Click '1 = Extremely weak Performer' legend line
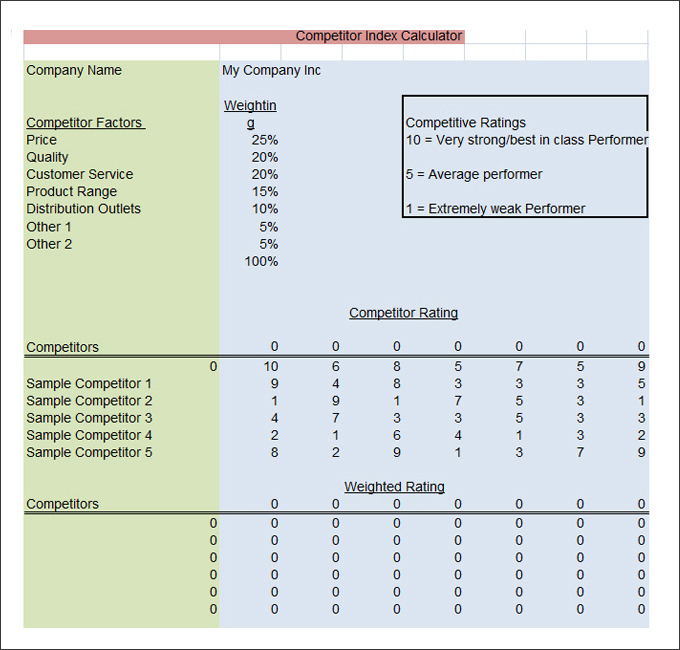The height and width of the screenshot is (650, 680). pos(495,209)
